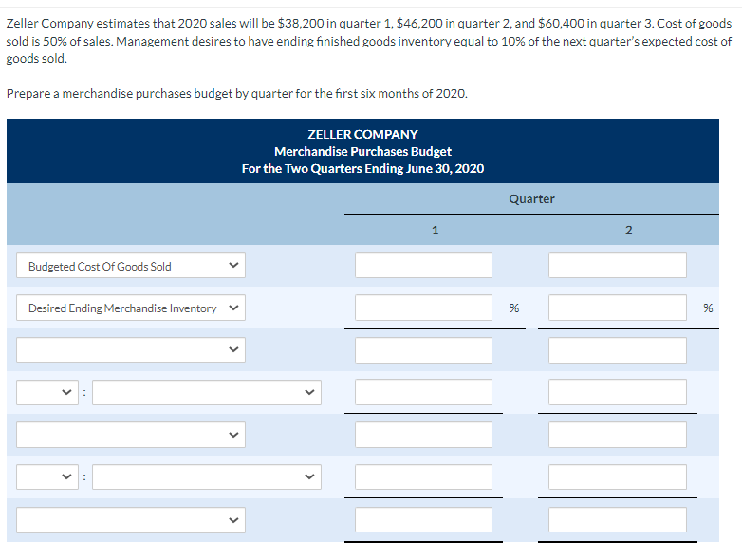Click Quarter 2 Budgeted Cost Of Goods Sold field

click(x=618, y=266)
